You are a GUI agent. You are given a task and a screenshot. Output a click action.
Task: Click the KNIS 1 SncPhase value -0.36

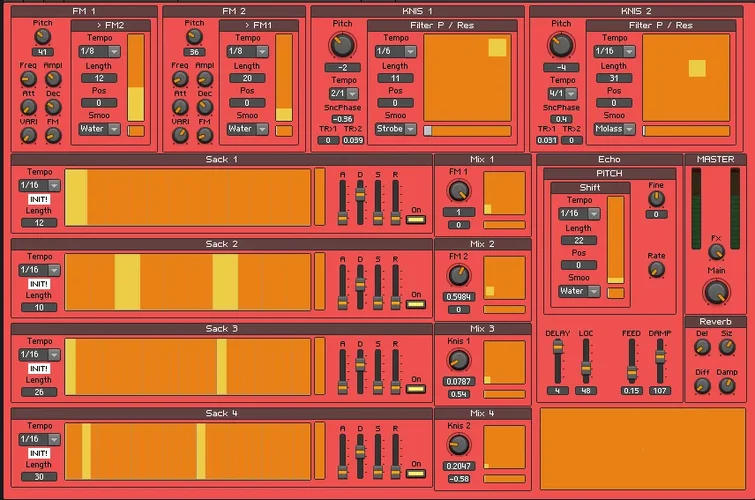tap(342, 119)
